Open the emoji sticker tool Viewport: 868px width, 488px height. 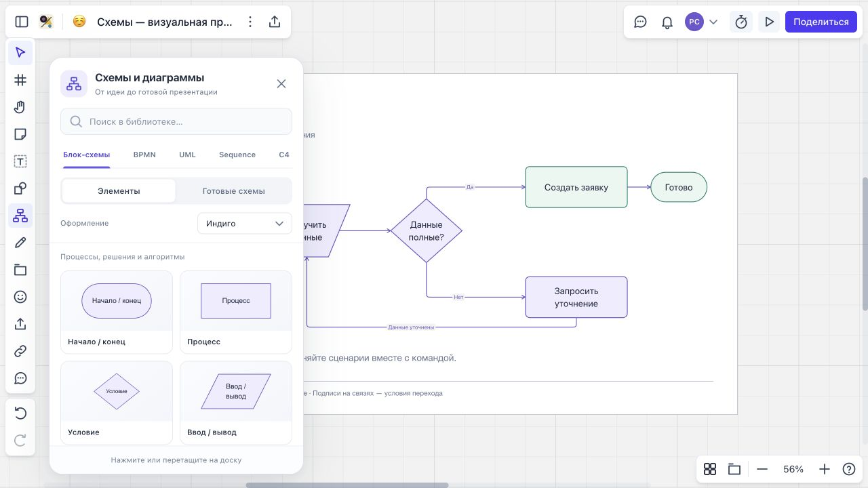tap(20, 297)
